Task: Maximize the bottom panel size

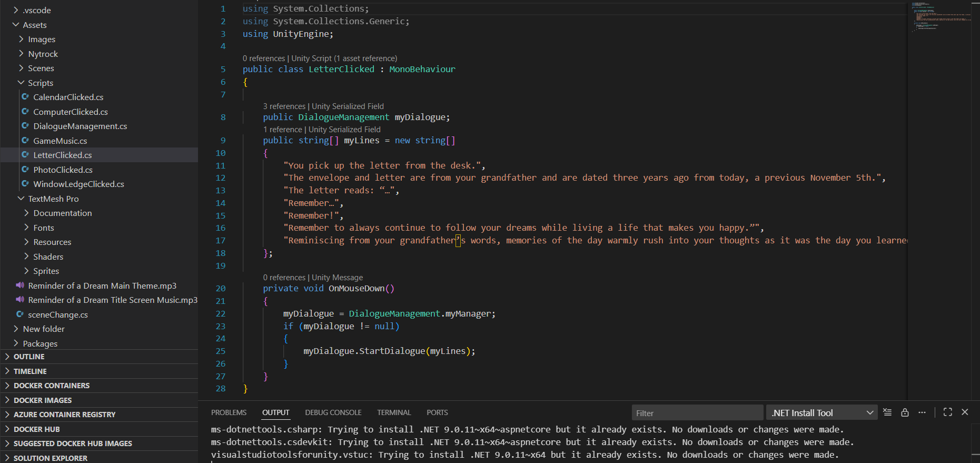Action: (948, 412)
